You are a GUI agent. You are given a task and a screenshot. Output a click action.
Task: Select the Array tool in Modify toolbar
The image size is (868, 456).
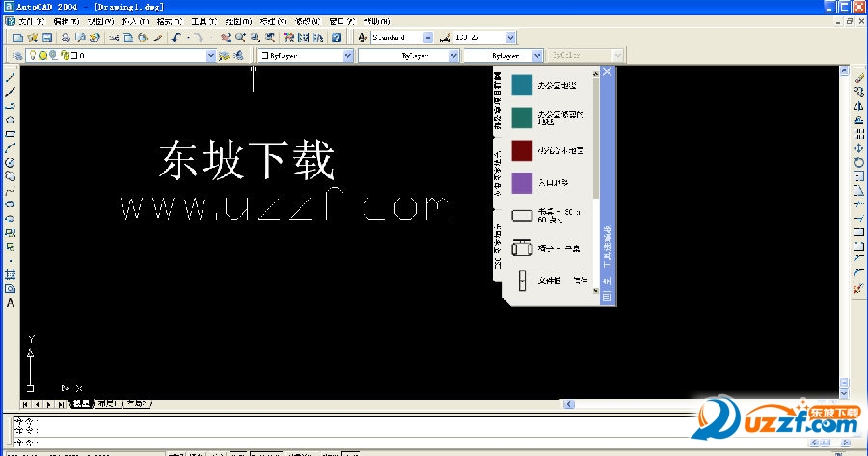(x=858, y=134)
